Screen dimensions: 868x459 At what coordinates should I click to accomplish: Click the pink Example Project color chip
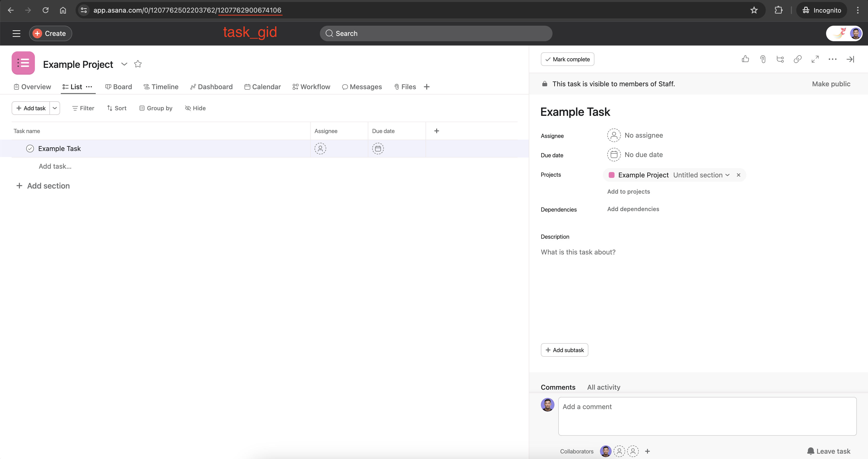[612, 175]
